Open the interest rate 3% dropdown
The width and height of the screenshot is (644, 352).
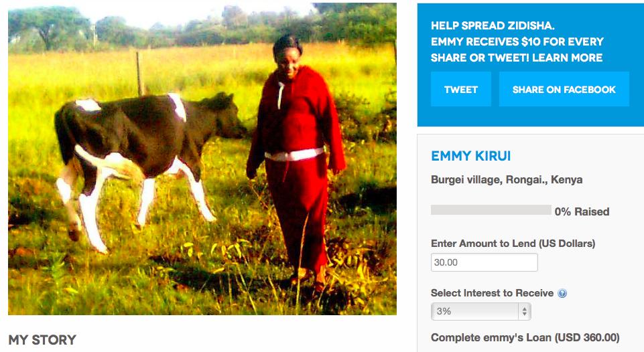481,311
